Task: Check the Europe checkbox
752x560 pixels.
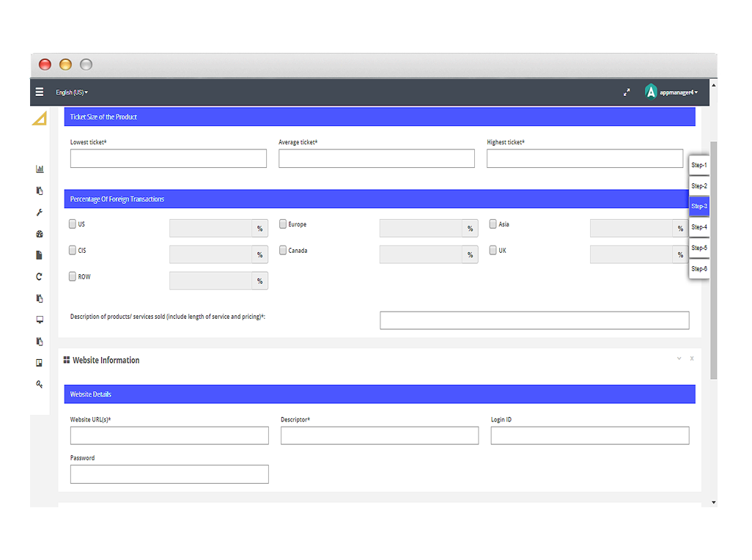Action: pyautogui.click(x=282, y=224)
